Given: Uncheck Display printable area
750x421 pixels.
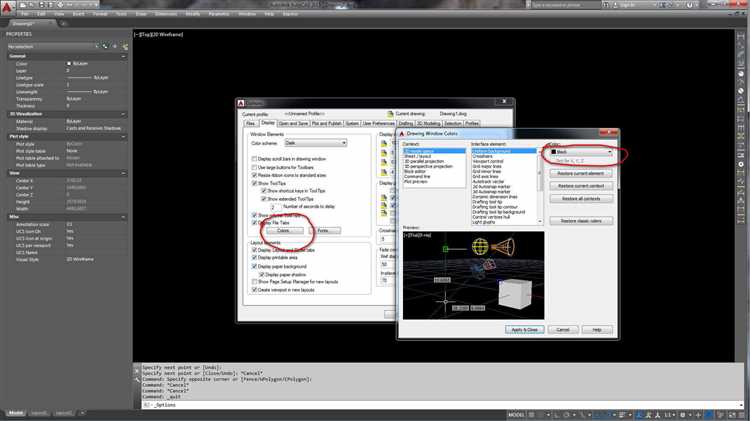Looking at the screenshot, I should tap(254, 258).
